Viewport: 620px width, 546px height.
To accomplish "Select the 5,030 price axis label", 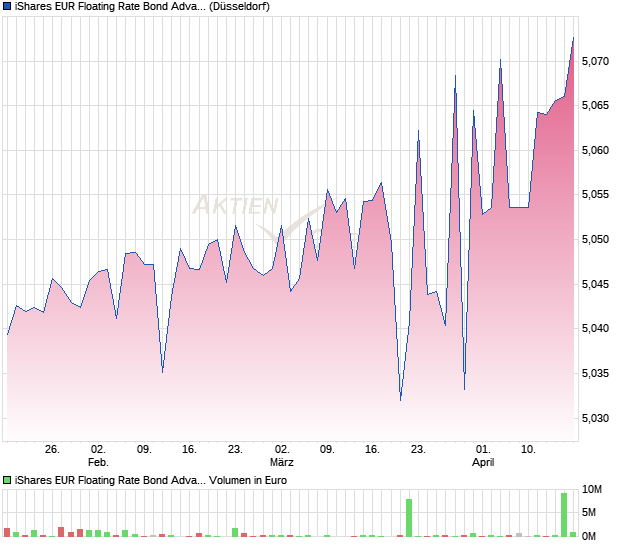I will click(x=595, y=418).
